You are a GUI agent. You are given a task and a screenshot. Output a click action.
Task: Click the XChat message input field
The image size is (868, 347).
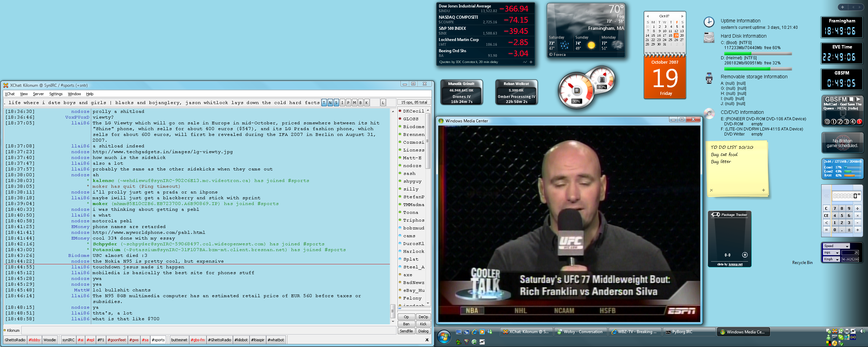pyautogui.click(x=209, y=330)
